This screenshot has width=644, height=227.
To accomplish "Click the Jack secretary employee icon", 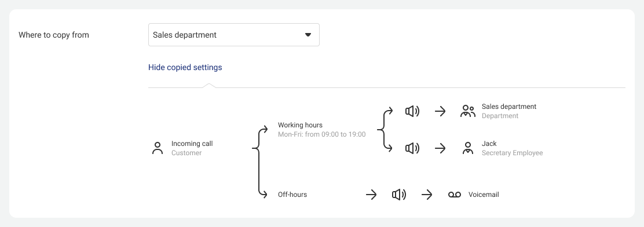I will [x=468, y=148].
